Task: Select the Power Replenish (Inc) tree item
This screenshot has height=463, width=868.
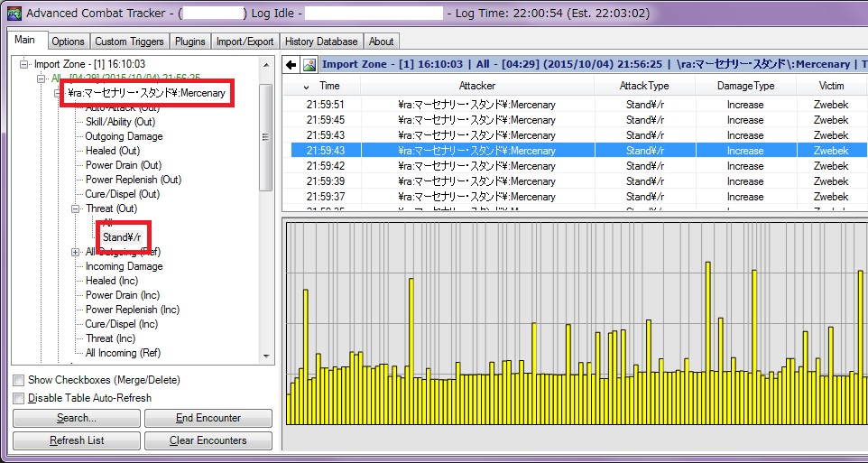Action: (x=133, y=310)
